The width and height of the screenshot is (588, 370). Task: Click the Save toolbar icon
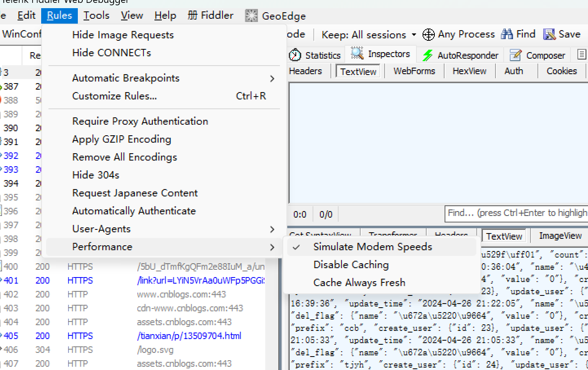pos(549,35)
